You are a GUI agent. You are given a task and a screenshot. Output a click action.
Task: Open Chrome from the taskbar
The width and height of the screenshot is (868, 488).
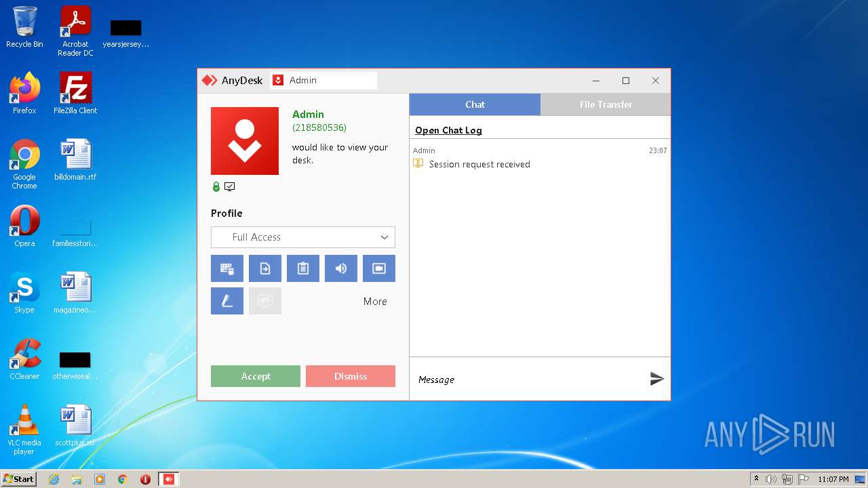pyautogui.click(x=123, y=479)
